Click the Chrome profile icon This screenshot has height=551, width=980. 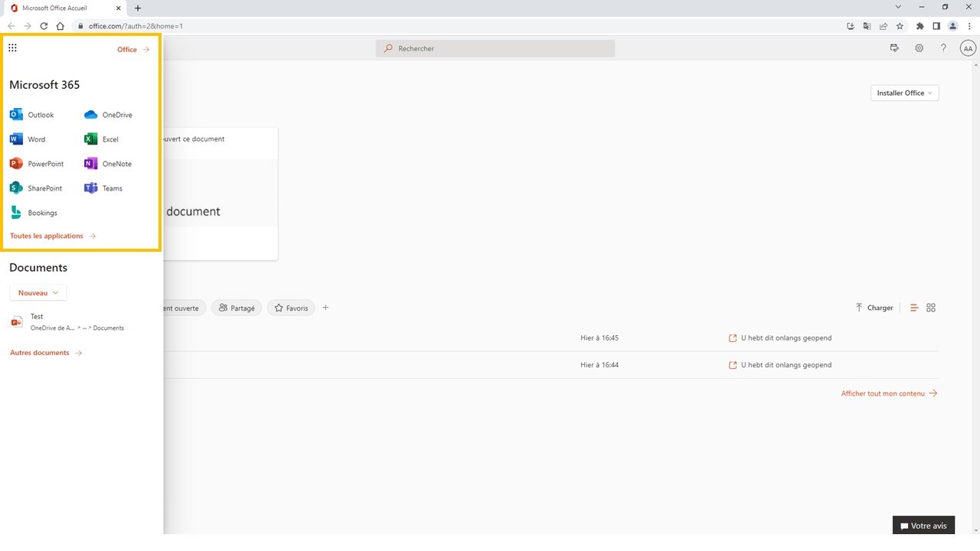coord(953,26)
